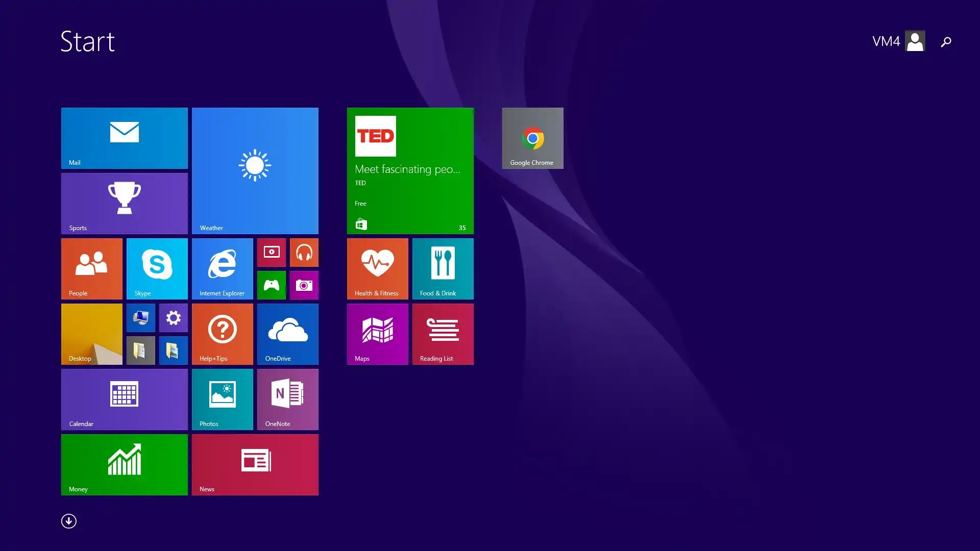Open the Desktop tile
Screen dimensions: 980x551
91,334
